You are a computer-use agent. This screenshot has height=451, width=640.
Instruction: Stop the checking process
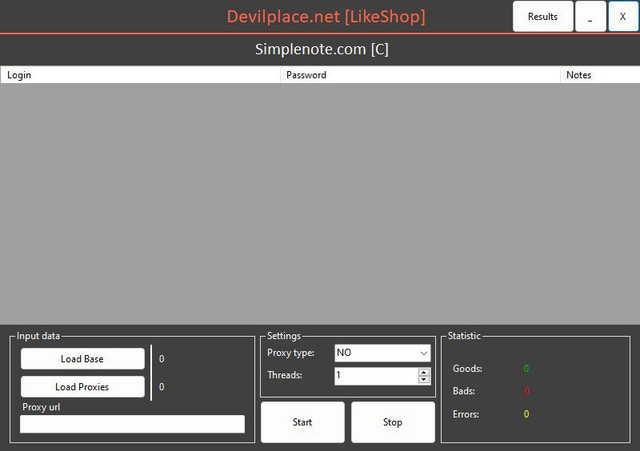point(393,422)
